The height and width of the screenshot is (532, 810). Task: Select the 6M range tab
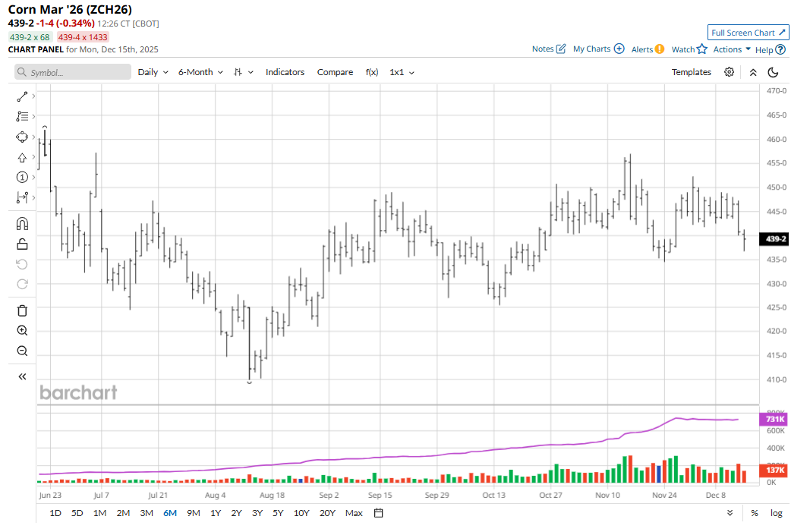(x=170, y=513)
